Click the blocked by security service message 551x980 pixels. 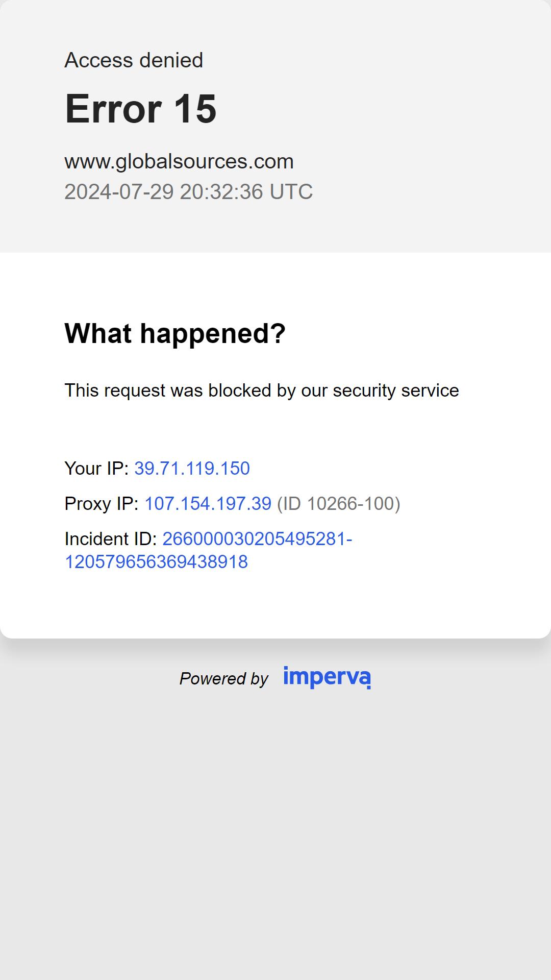click(x=262, y=390)
